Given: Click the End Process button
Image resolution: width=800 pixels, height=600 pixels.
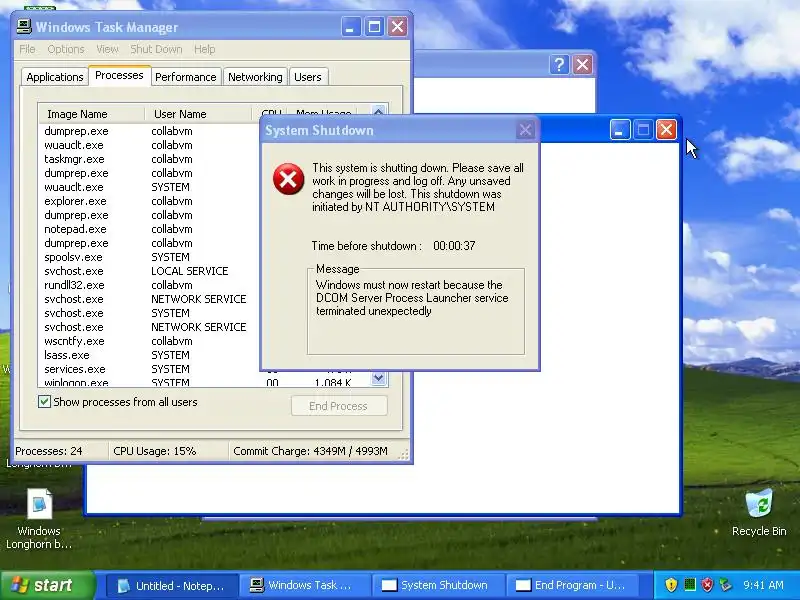Looking at the screenshot, I should [339, 406].
